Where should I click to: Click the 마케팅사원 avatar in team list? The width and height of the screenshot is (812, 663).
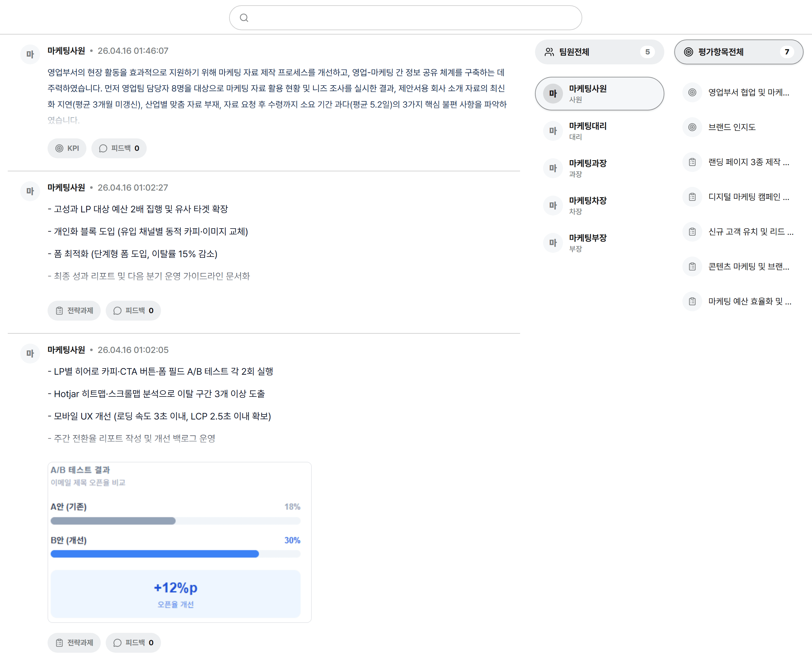pyautogui.click(x=553, y=94)
